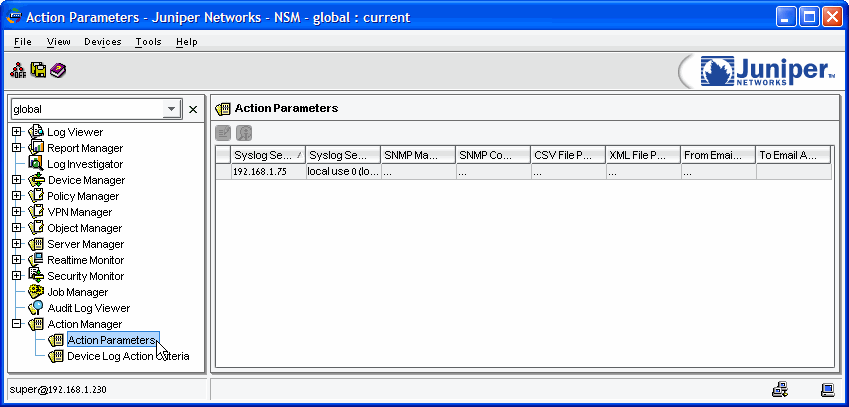
Task: Open the Help menu
Action: [x=187, y=42]
